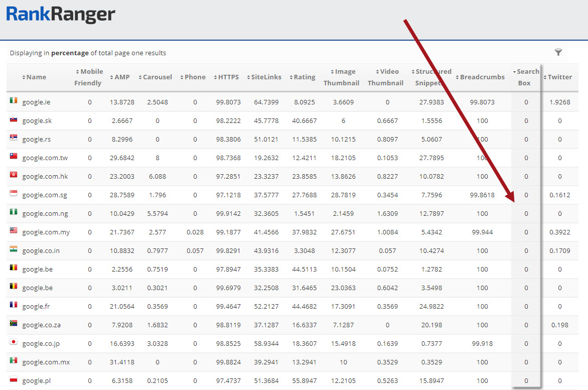This screenshot has width=588, height=390.
Task: Select the google.com.sg row name
Action: coord(45,195)
